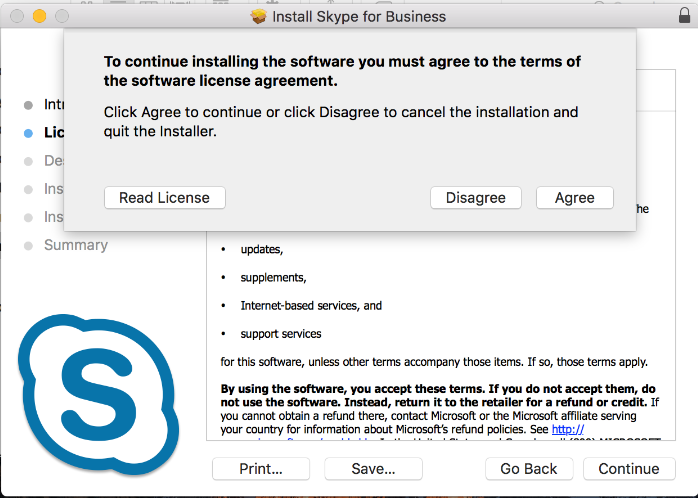Click the 'support services' bullet text

(x=281, y=334)
